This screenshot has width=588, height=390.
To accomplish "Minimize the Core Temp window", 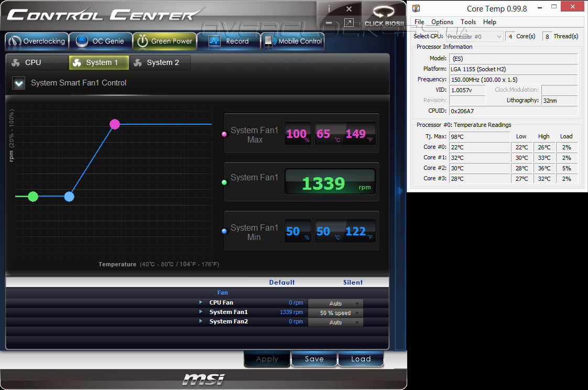I will pos(540,7).
